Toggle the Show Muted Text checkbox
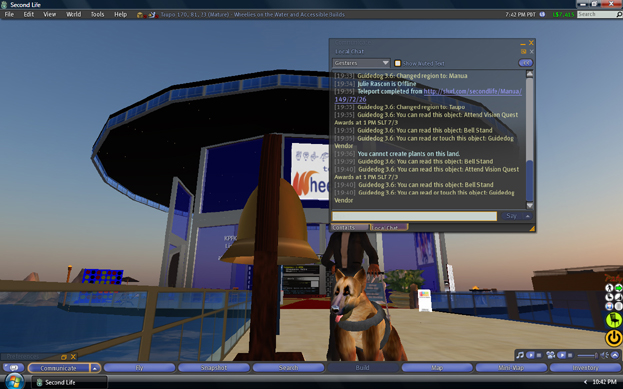The height and width of the screenshot is (389, 623). 397,63
